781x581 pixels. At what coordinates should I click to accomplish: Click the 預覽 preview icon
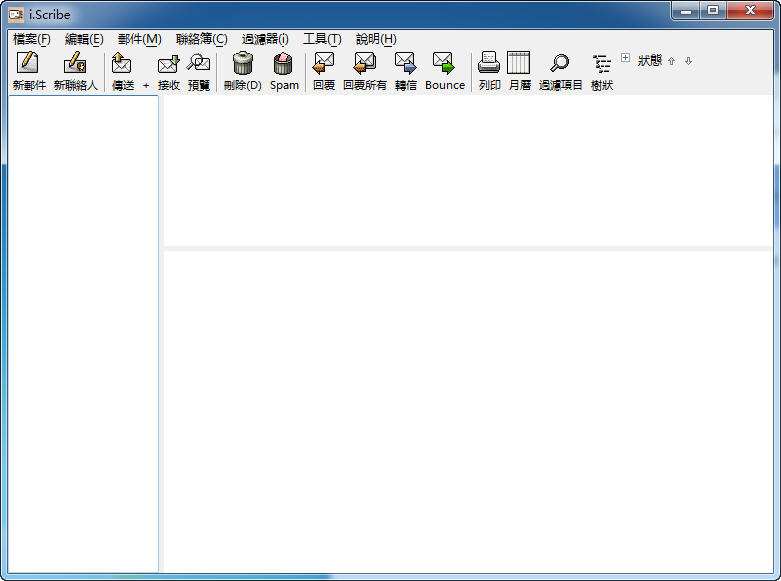click(198, 63)
